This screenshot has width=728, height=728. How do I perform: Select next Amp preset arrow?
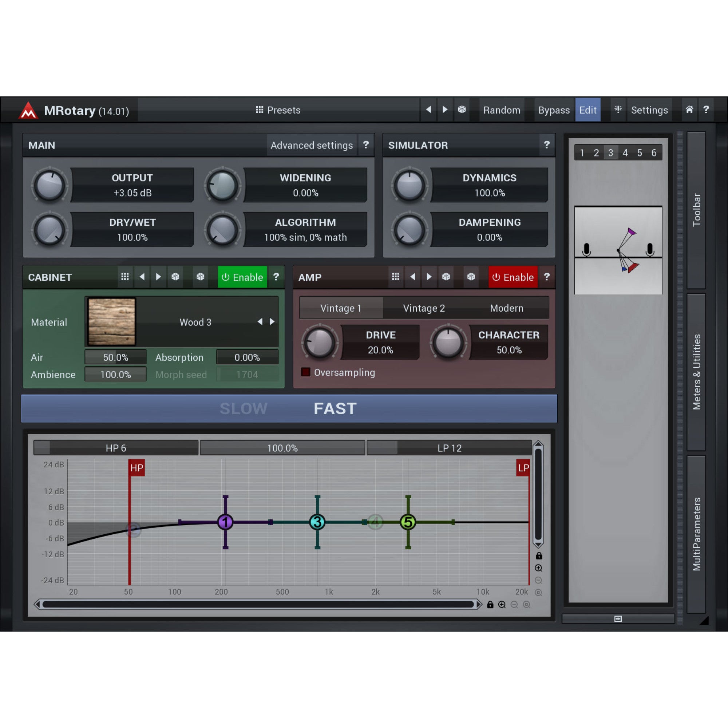[429, 277]
